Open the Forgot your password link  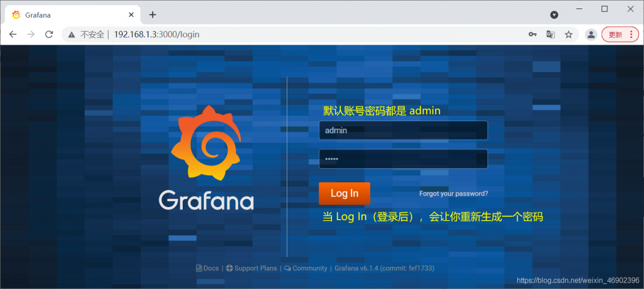(x=454, y=194)
